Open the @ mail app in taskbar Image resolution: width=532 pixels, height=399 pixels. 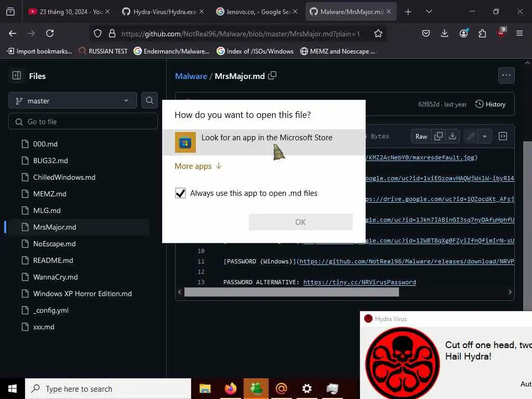(x=281, y=389)
